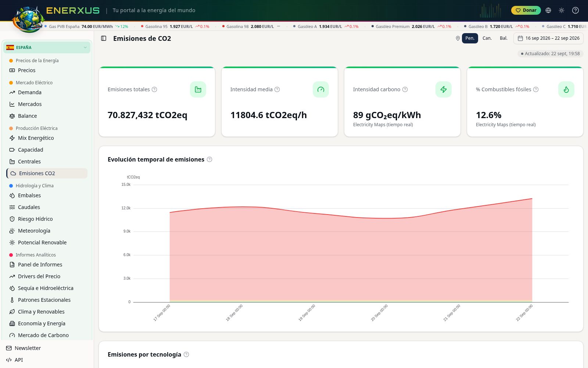Open Mercado de Carbono report
This screenshot has height=368, width=588.
[47, 335]
